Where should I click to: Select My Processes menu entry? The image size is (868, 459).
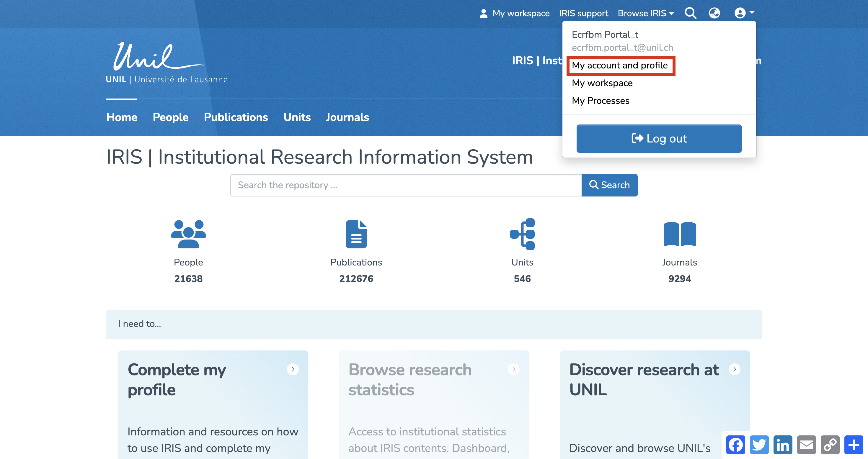click(601, 101)
